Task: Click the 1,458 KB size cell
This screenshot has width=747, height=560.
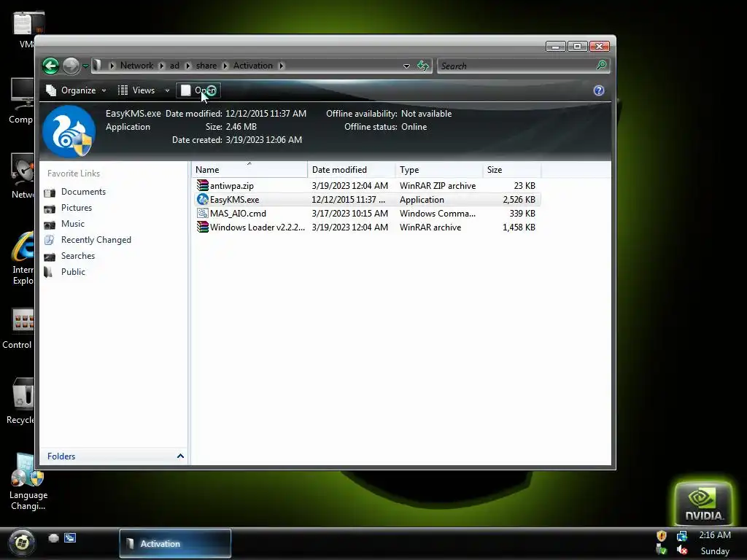Action: pos(519,227)
